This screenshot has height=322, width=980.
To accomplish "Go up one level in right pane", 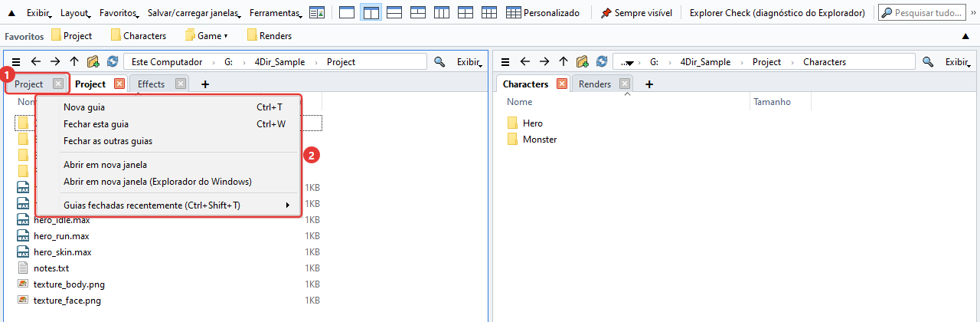I will pyautogui.click(x=563, y=62).
